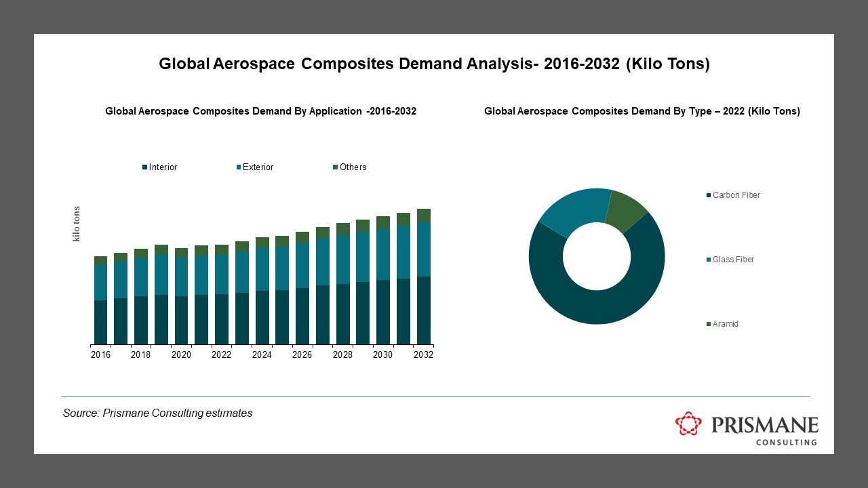
Task: Click the Others legend color marker
Action: [334, 167]
